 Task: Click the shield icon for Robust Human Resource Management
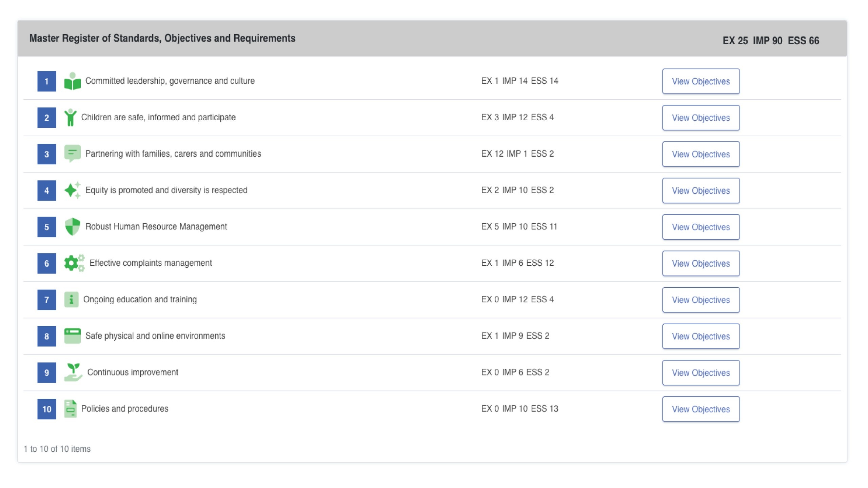[x=72, y=226]
